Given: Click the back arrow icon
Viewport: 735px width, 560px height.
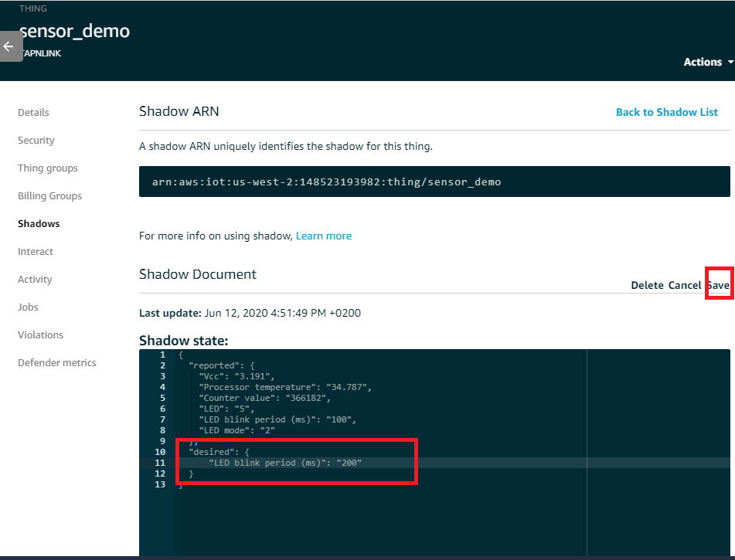Looking at the screenshot, I should [9, 46].
